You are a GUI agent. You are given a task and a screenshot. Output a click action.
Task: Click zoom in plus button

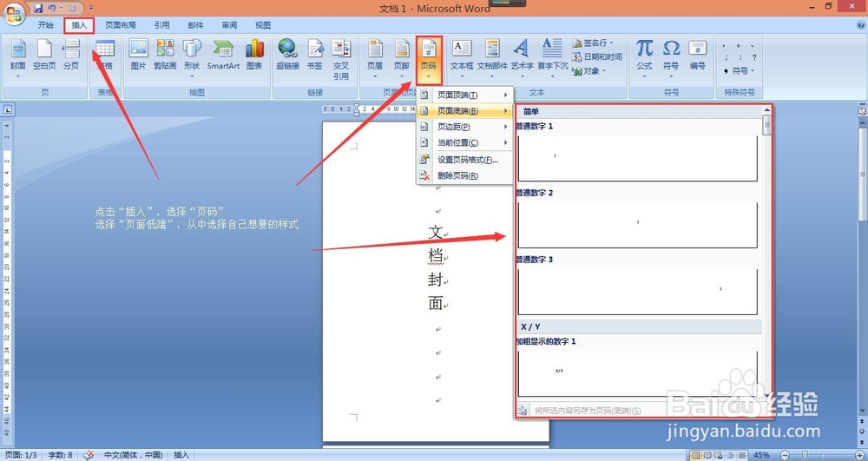858,455
